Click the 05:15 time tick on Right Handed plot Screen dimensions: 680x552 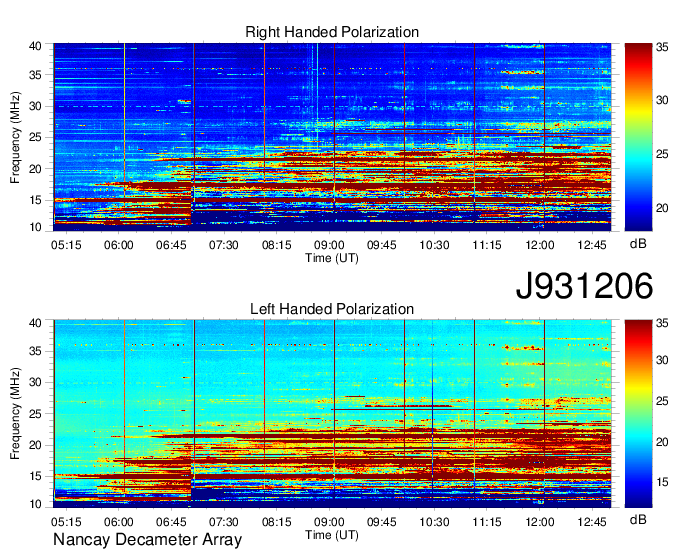click(x=66, y=245)
